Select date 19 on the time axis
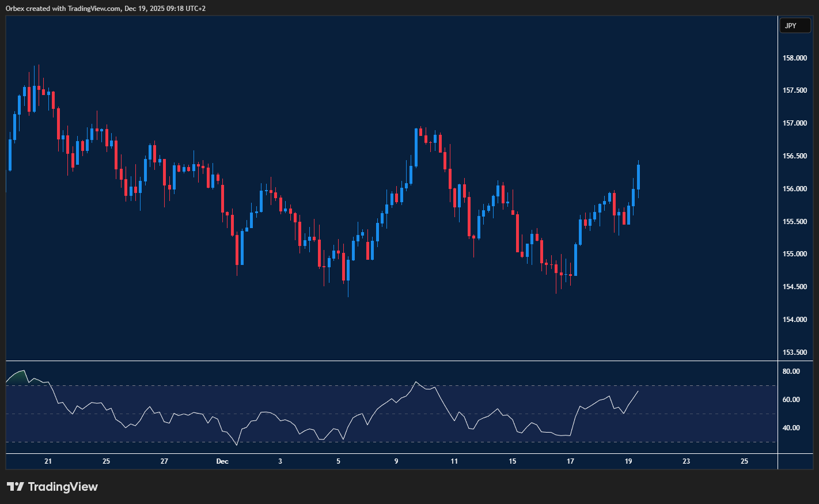Screen dimensions: 819x504 click(x=628, y=461)
